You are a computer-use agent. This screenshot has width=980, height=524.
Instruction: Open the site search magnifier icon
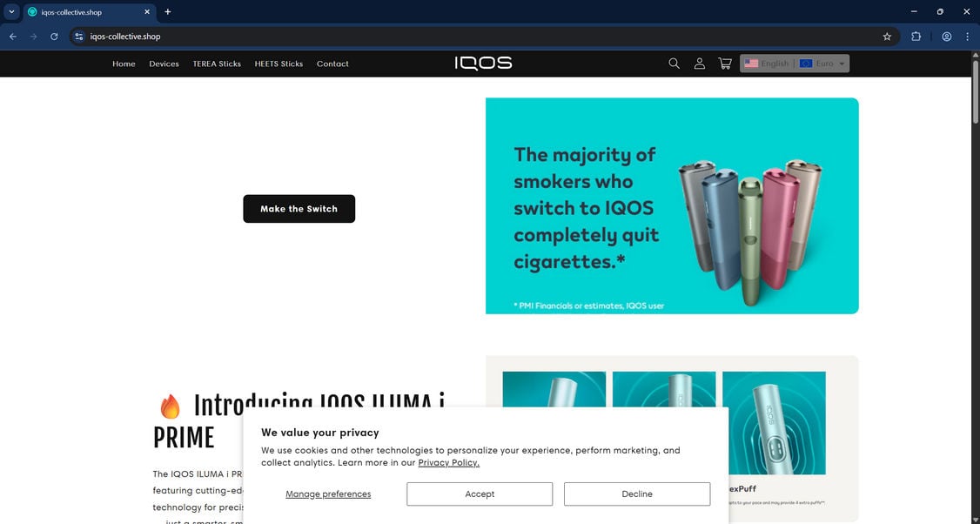pos(674,64)
